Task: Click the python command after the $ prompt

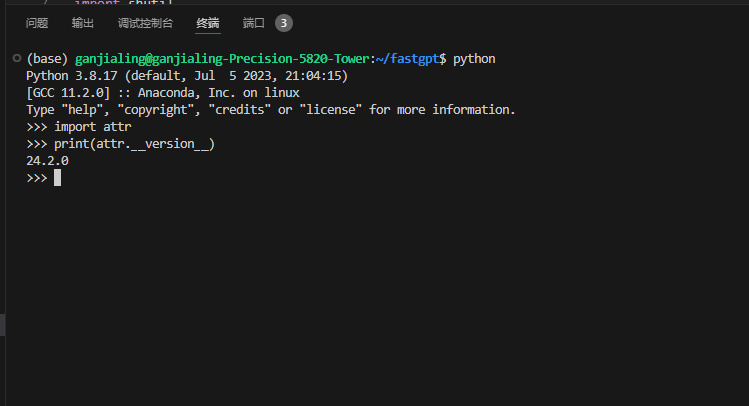Action: 474,59
